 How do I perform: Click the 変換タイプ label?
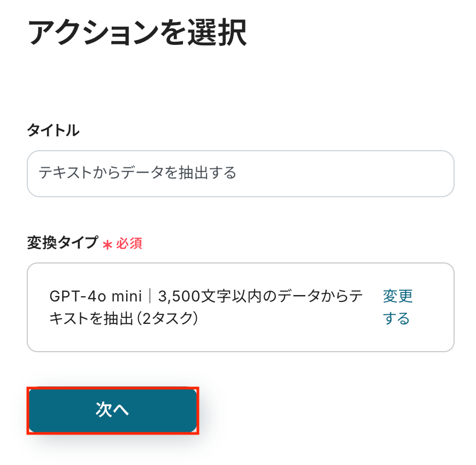pyautogui.click(x=62, y=243)
